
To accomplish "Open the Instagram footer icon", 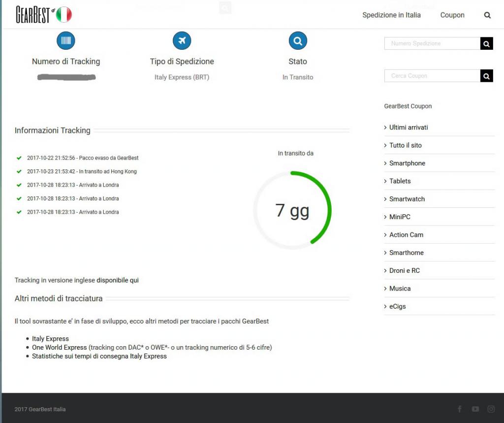I will 491,409.
